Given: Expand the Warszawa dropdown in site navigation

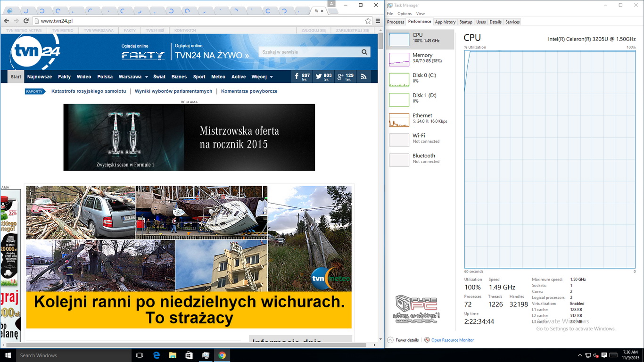Looking at the screenshot, I should (146, 77).
